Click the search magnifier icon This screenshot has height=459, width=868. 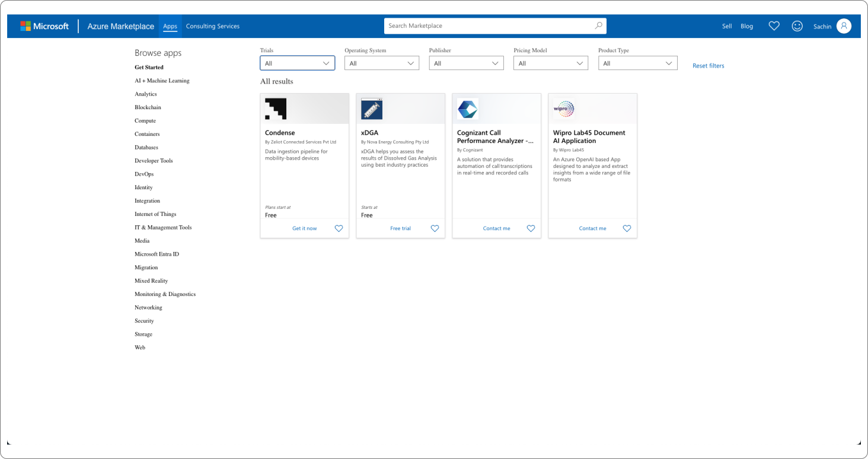pyautogui.click(x=598, y=26)
